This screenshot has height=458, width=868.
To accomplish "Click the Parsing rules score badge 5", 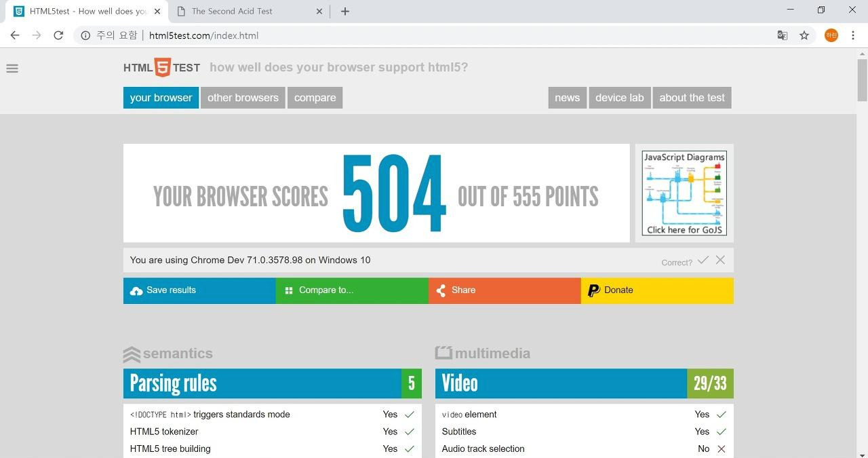I will [x=412, y=383].
